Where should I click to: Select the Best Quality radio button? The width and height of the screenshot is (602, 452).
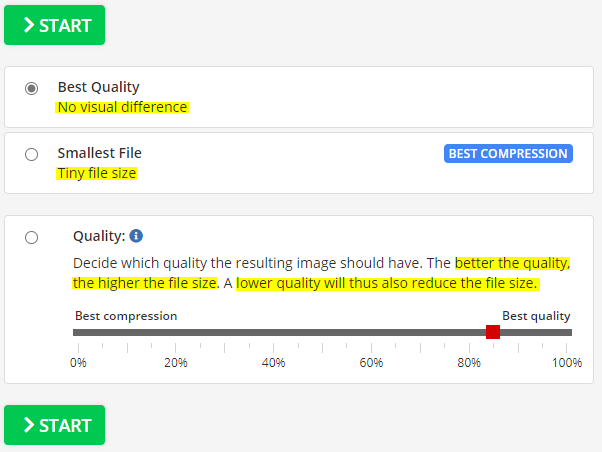tap(32, 88)
